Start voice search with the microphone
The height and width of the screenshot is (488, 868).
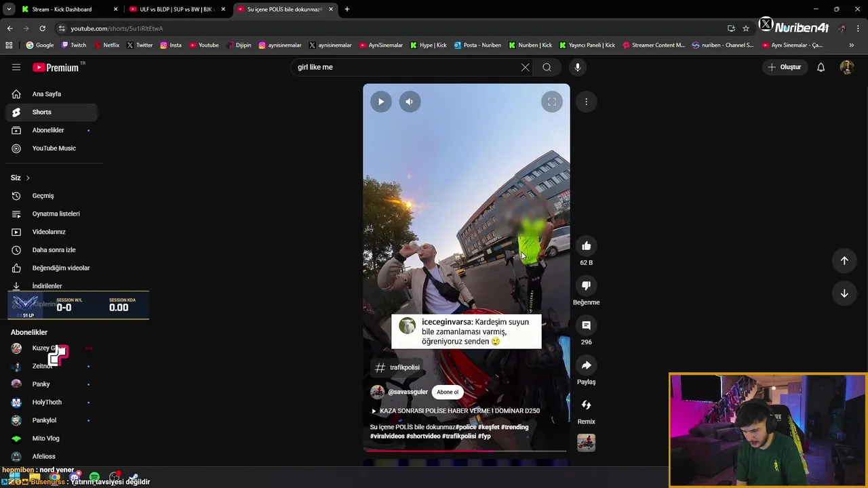pyautogui.click(x=578, y=67)
